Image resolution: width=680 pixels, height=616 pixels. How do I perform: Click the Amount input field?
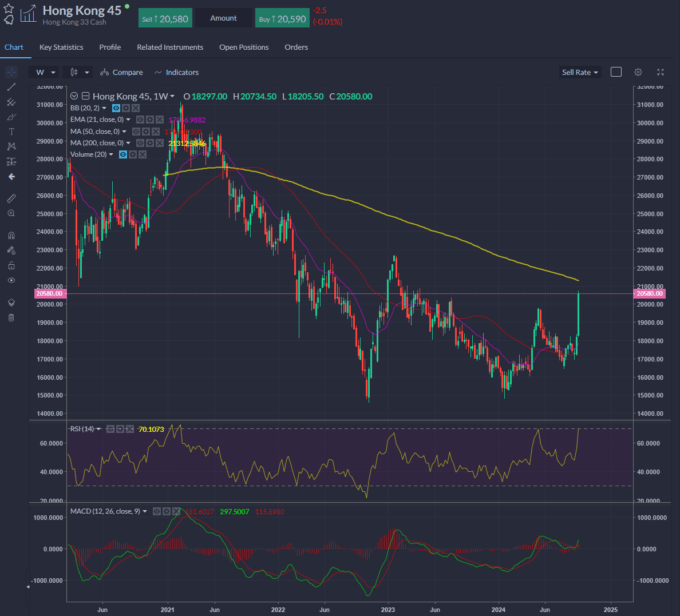point(223,18)
